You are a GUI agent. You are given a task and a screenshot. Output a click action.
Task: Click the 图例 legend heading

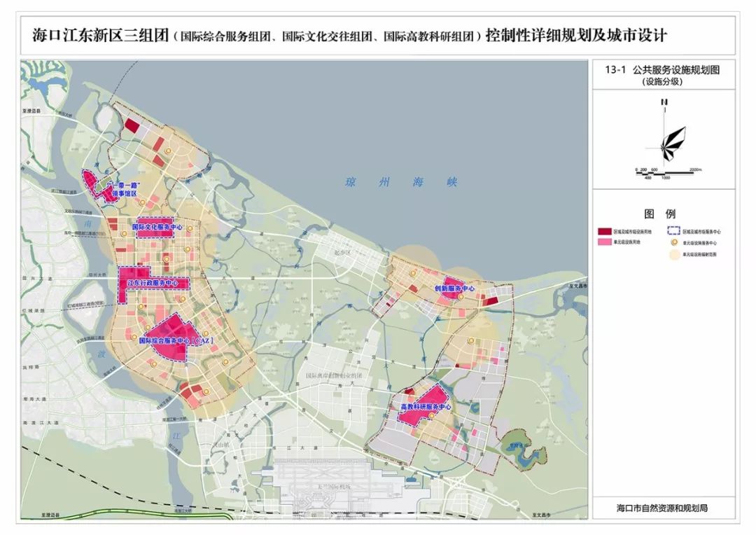[659, 213]
